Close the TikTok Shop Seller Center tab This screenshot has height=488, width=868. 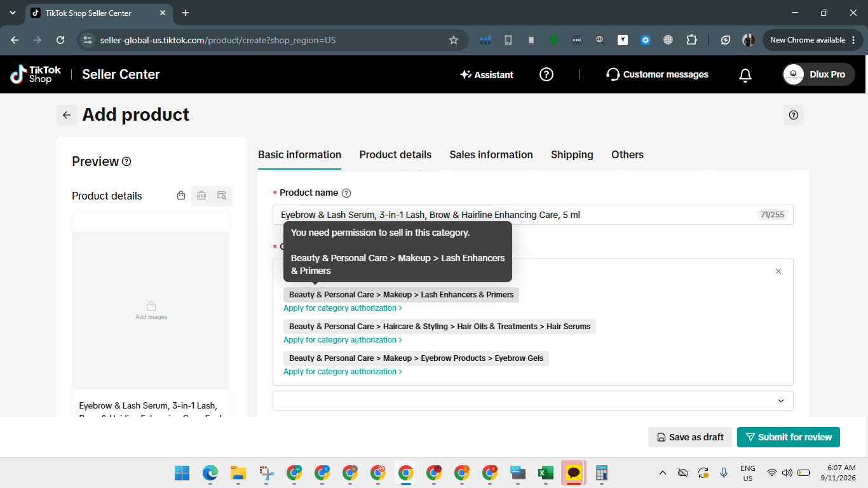pos(162,13)
